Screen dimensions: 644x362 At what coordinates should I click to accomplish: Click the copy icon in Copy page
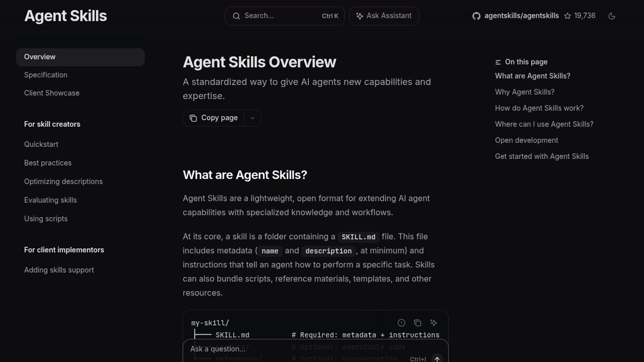click(x=193, y=118)
